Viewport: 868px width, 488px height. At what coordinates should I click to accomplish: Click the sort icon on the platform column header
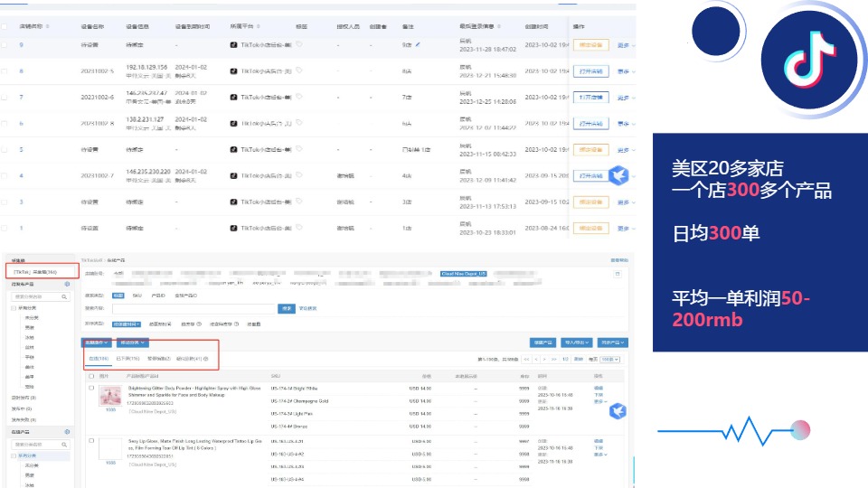click(x=258, y=26)
